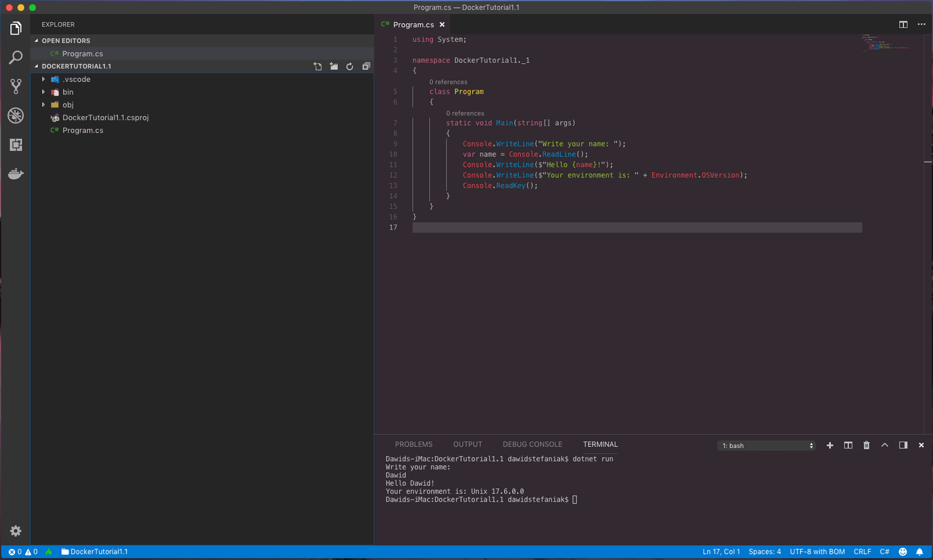Change language mode via C# indicator
933x560 pixels.
coord(884,551)
